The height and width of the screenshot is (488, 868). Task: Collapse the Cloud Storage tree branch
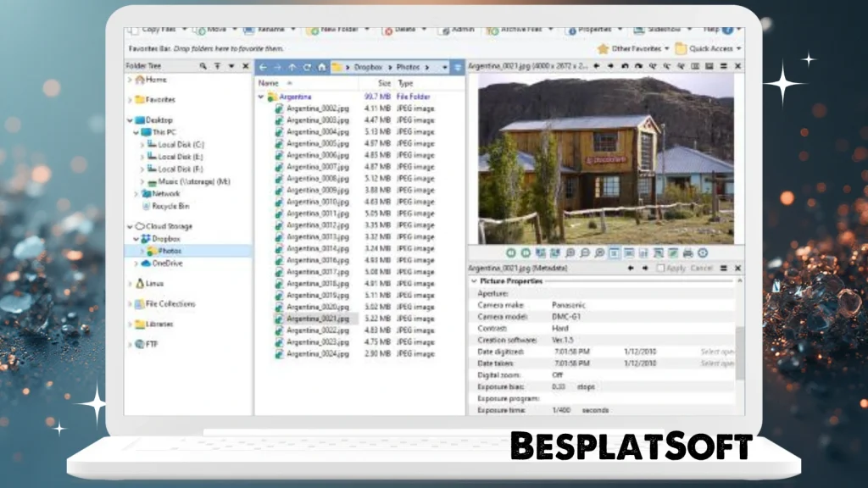point(129,226)
